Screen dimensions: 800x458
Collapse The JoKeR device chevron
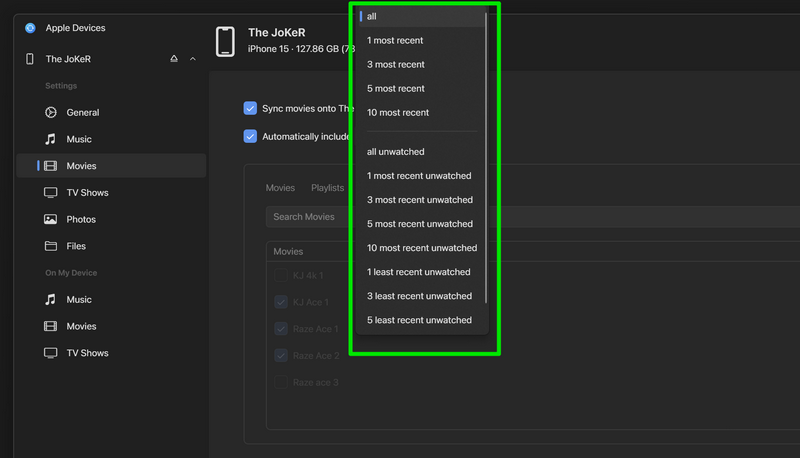click(193, 59)
